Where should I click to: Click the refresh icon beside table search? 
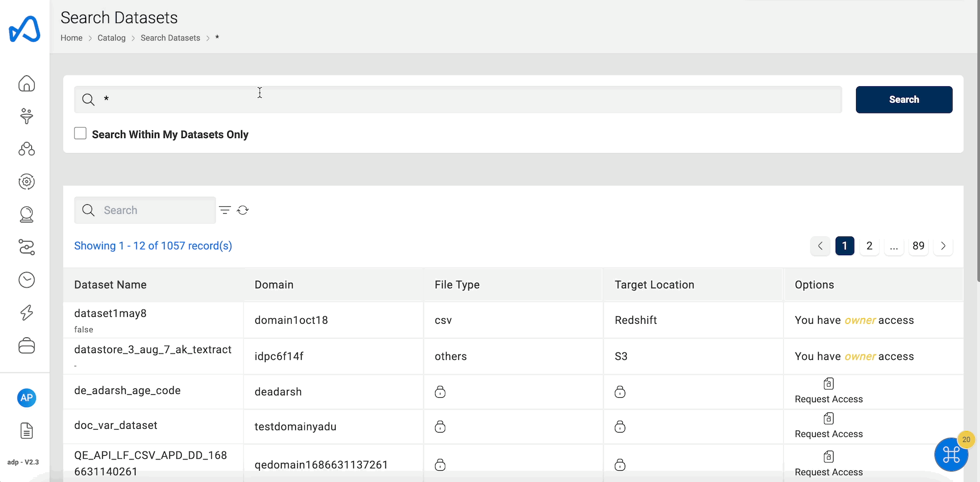243,210
